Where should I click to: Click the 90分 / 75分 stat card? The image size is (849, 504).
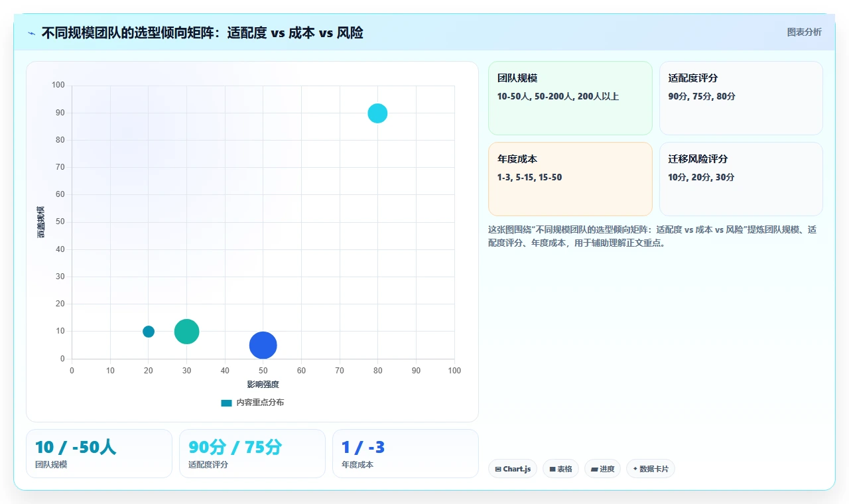(x=252, y=454)
